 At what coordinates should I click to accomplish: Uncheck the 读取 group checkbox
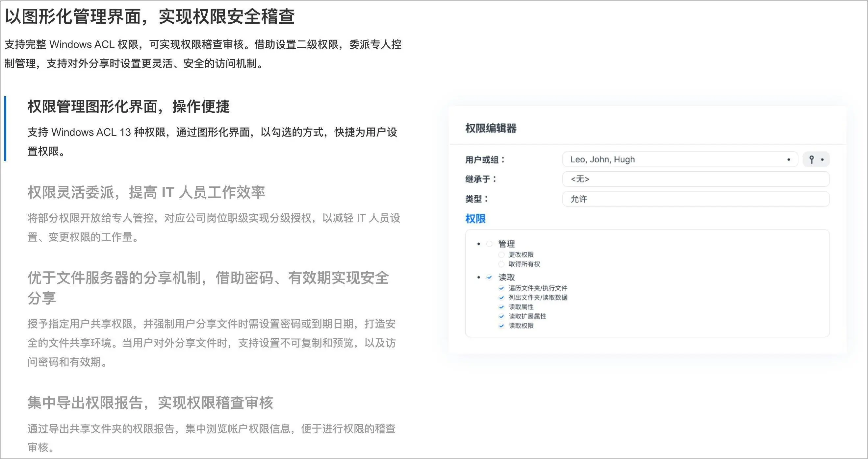tap(489, 278)
